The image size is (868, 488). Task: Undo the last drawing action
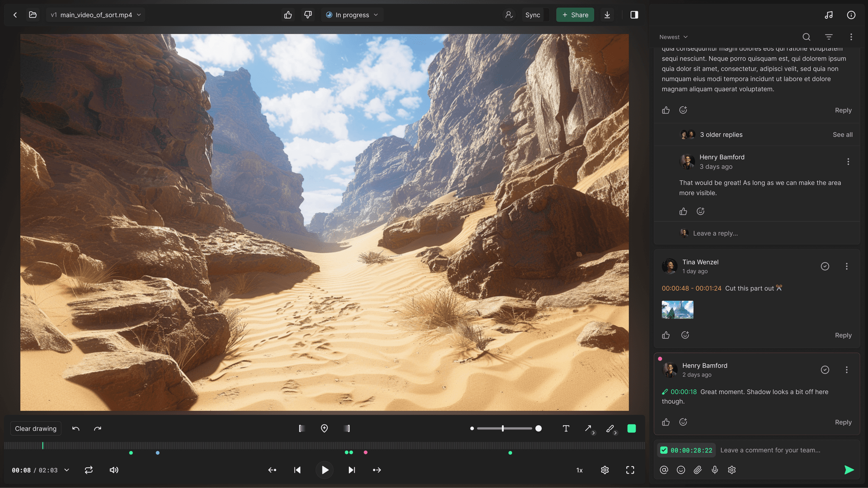click(x=76, y=429)
